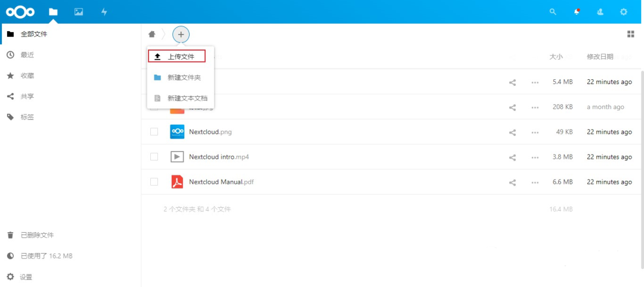Tick the checkbox for Nextcloud Manual.pdf
This screenshot has height=287, width=644.
coord(154,182)
